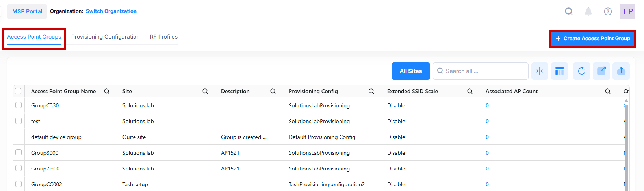The height and width of the screenshot is (191, 644).
Task: Click the compact columns fit icon
Action: (x=540, y=71)
